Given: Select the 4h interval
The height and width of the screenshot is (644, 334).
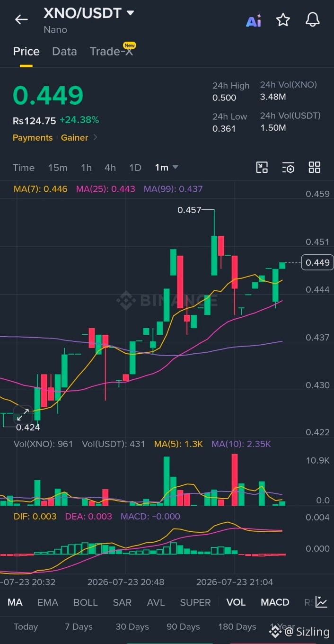Looking at the screenshot, I should [x=110, y=168].
